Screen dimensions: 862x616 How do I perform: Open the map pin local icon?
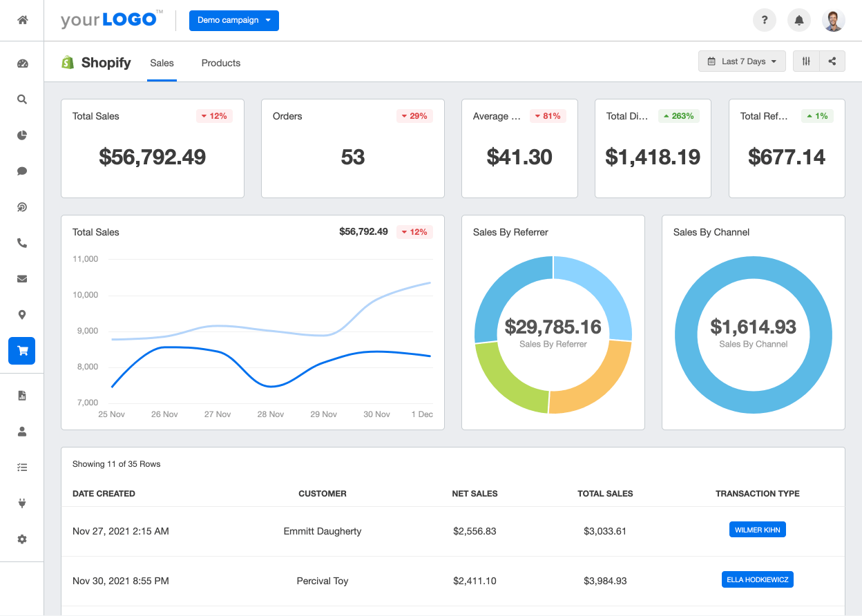point(22,315)
